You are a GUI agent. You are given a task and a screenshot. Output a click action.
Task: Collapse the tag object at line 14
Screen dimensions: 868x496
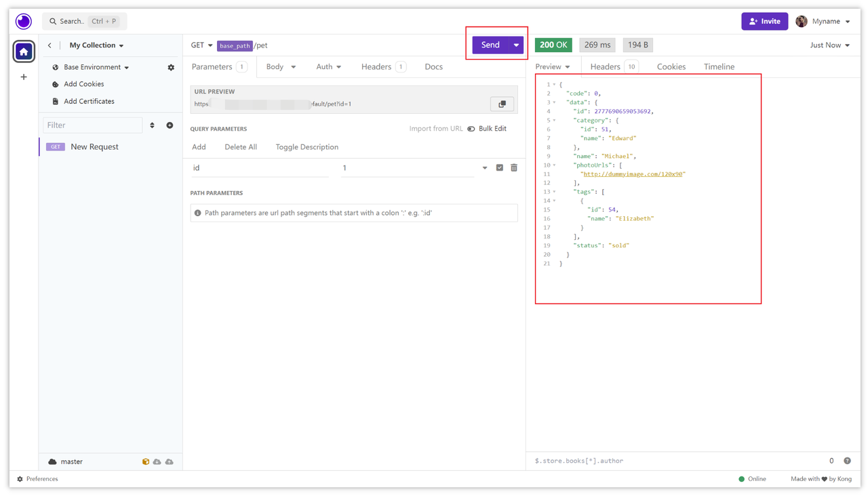click(x=555, y=201)
